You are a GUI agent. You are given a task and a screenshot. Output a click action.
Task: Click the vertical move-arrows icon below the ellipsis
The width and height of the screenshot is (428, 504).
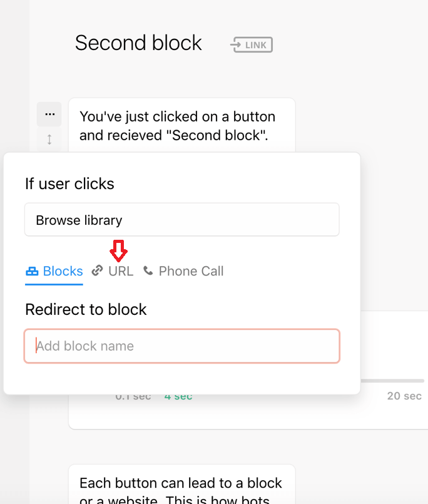(49, 140)
